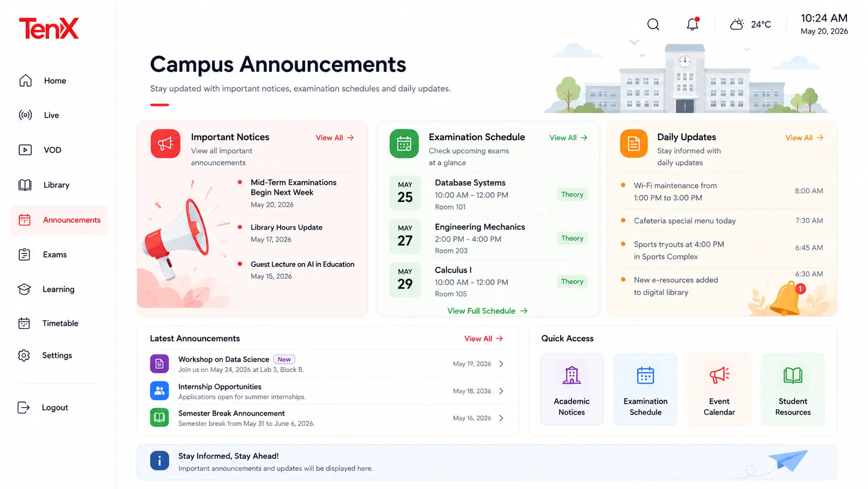Expand the Internship Opportunities row chevron

[501, 391]
